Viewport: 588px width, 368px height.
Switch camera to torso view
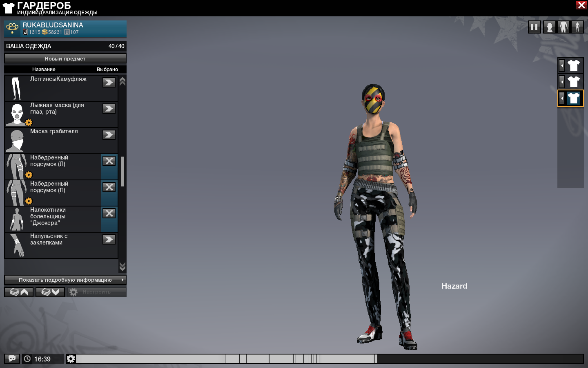(563, 27)
